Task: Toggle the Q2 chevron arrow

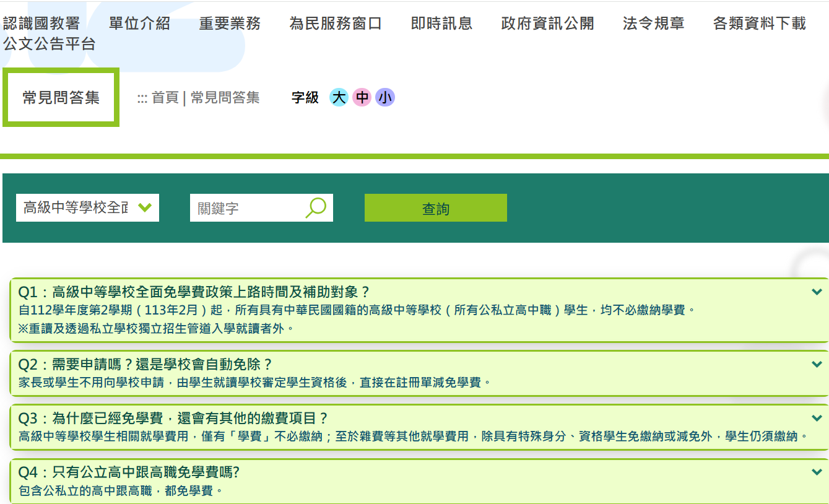Action: point(817,365)
